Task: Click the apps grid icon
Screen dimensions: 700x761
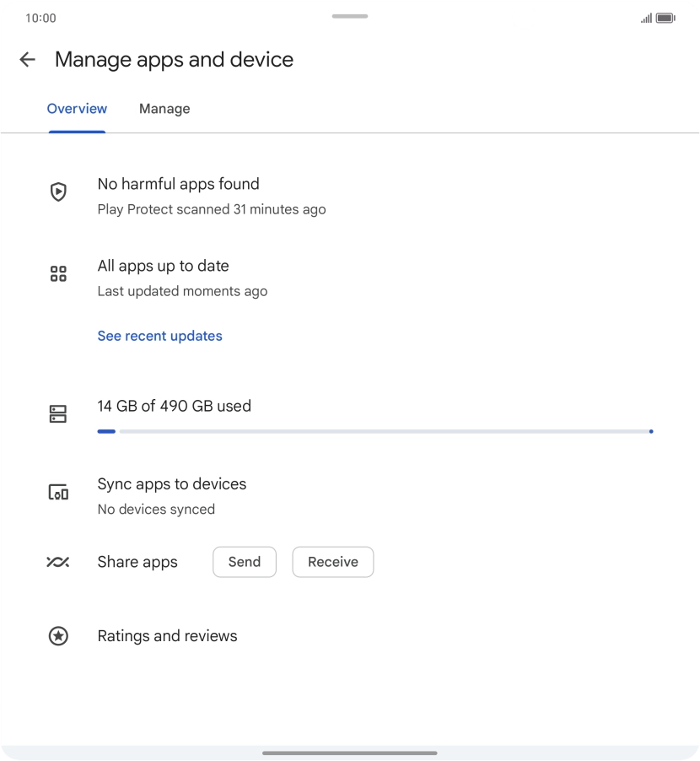Action: point(58,273)
